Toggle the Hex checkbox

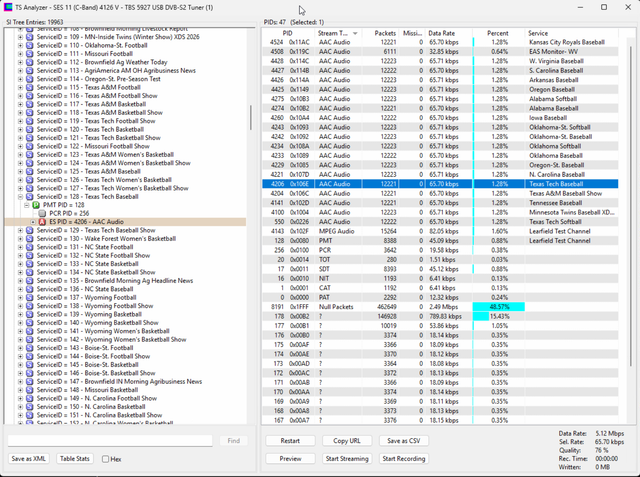pos(105,459)
